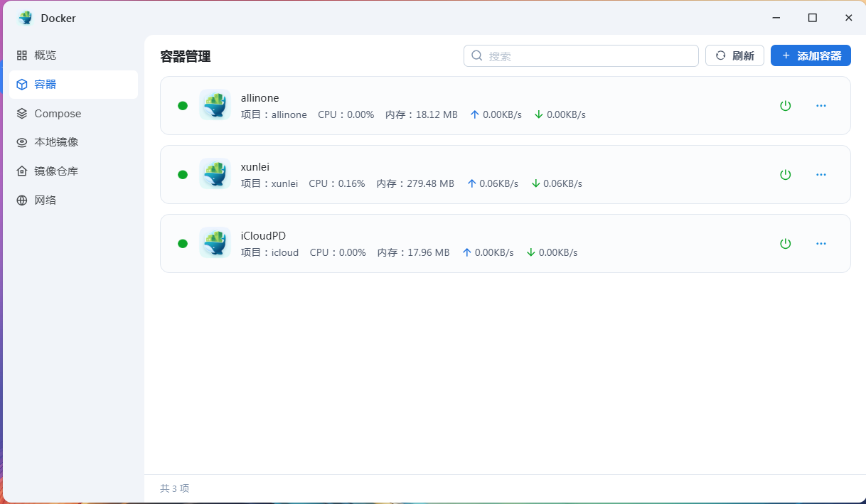Click green status dot of xunlei
Image resolution: width=866 pixels, height=504 pixels.
coord(183,175)
